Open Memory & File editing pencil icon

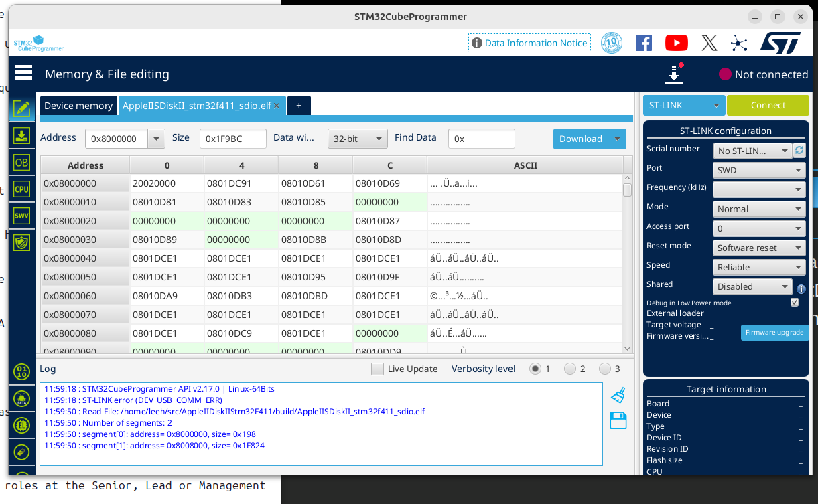tap(22, 108)
